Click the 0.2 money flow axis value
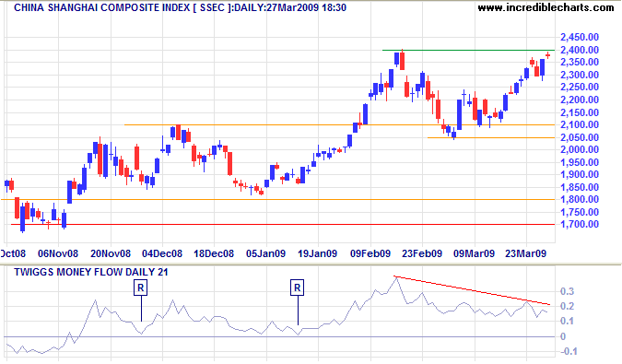 click(x=568, y=306)
